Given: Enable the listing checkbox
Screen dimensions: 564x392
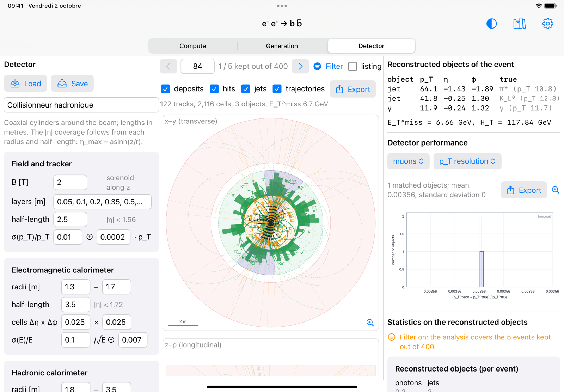Looking at the screenshot, I should [x=352, y=66].
